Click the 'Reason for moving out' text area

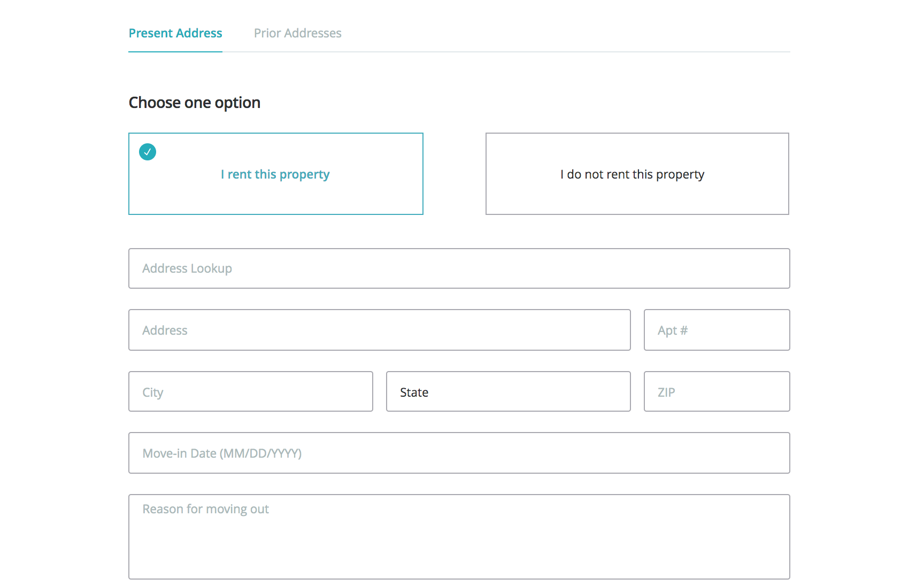click(459, 537)
